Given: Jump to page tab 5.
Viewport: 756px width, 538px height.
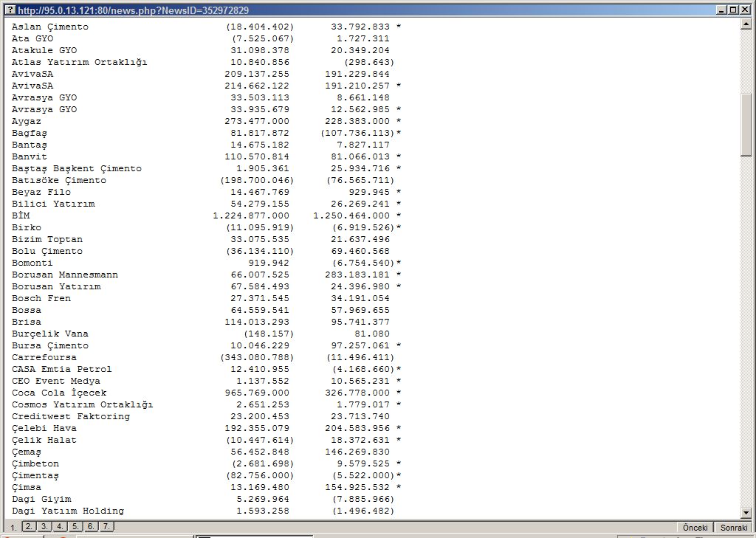Looking at the screenshot, I should click(x=75, y=526).
